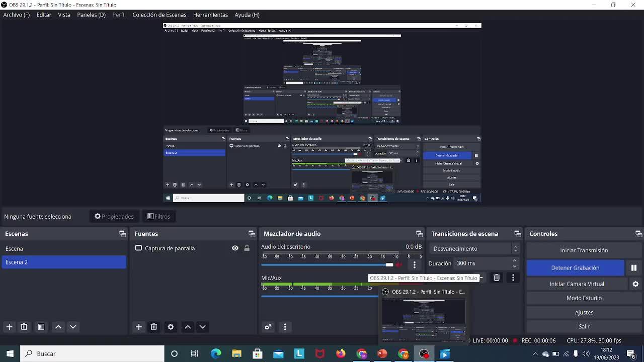The height and width of the screenshot is (362, 644).
Task: Undock the Transiciones de escena panel
Action: pyautogui.click(x=517, y=234)
